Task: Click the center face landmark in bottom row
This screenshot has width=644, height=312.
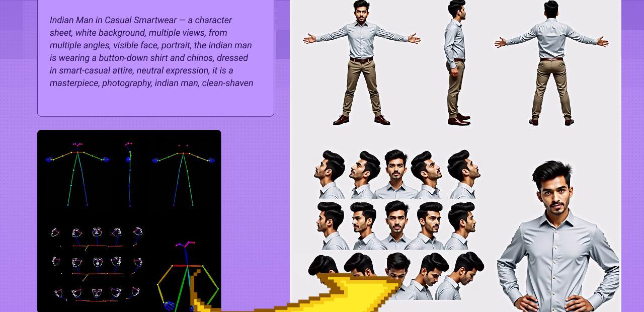Action: coord(97,293)
